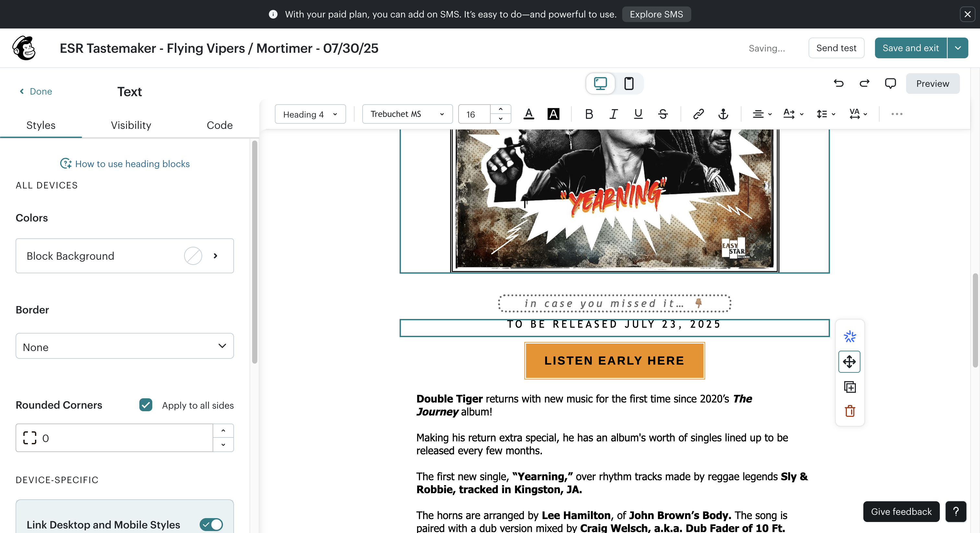Increase the rounded corners value

[x=223, y=431]
